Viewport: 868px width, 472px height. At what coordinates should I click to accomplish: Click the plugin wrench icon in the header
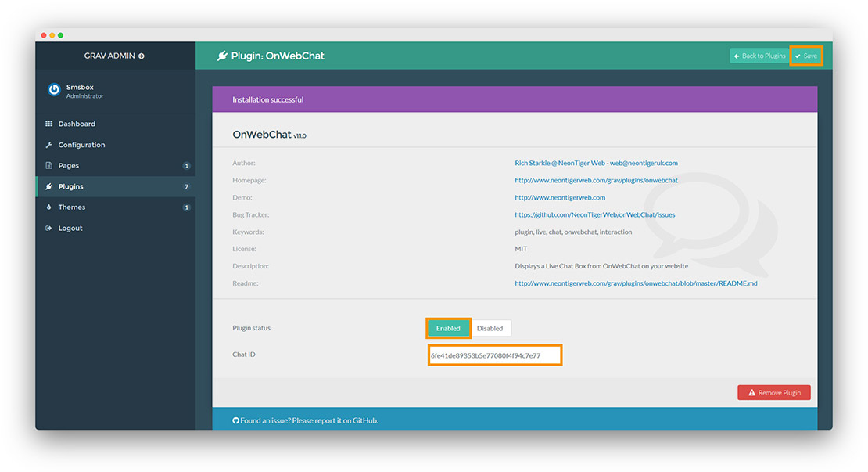(224, 55)
